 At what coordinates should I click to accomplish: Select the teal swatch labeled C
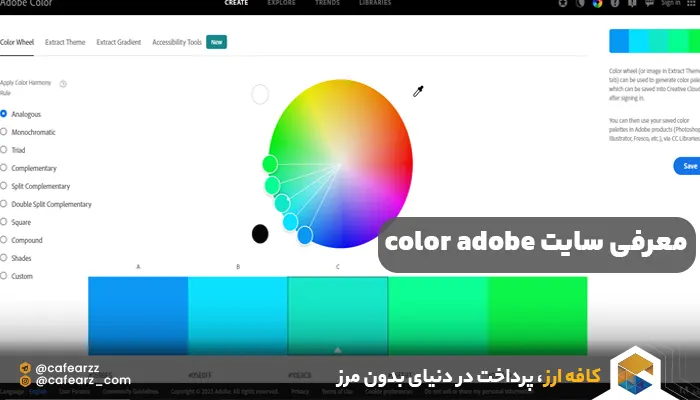click(x=338, y=316)
